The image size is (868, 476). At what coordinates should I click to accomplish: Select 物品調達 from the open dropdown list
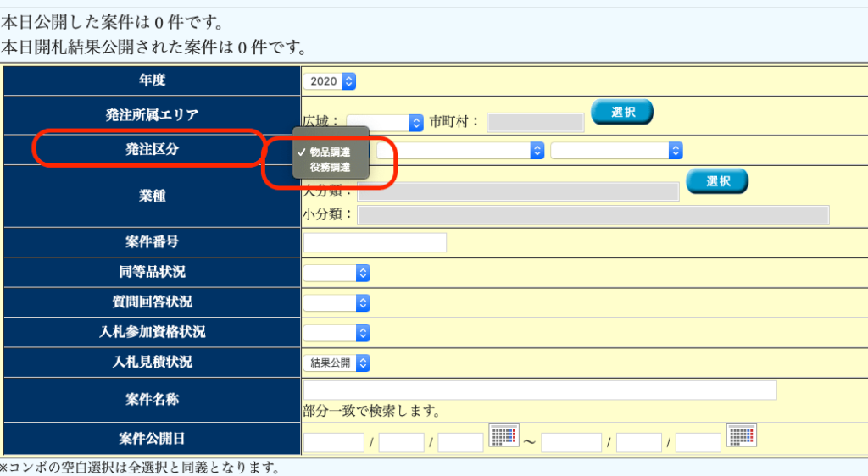pyautogui.click(x=330, y=152)
